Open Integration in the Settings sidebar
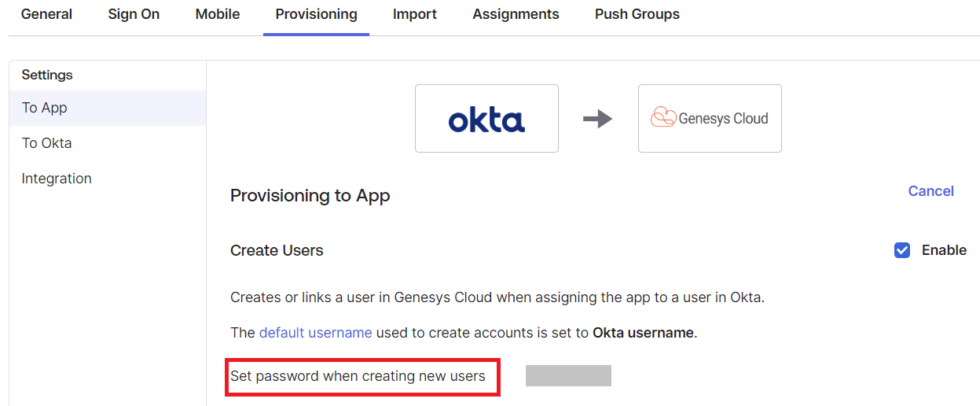 (57, 179)
